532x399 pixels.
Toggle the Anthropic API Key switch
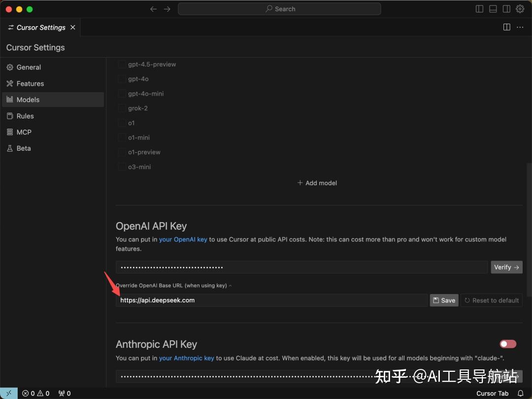tap(508, 344)
